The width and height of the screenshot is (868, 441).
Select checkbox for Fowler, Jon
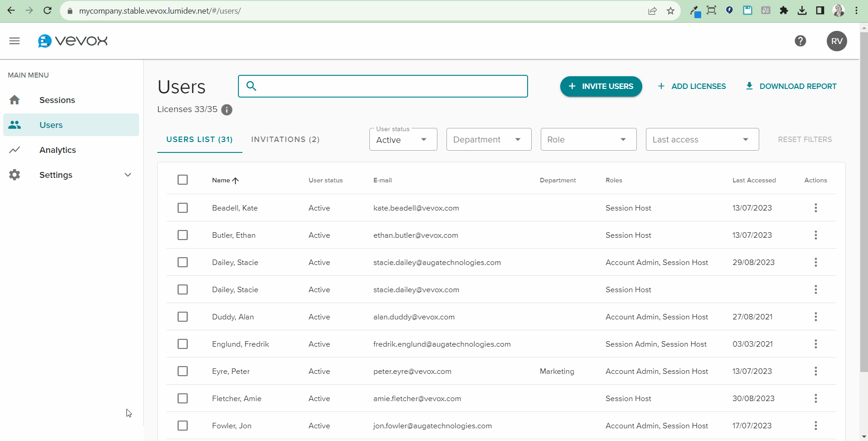[x=183, y=426]
